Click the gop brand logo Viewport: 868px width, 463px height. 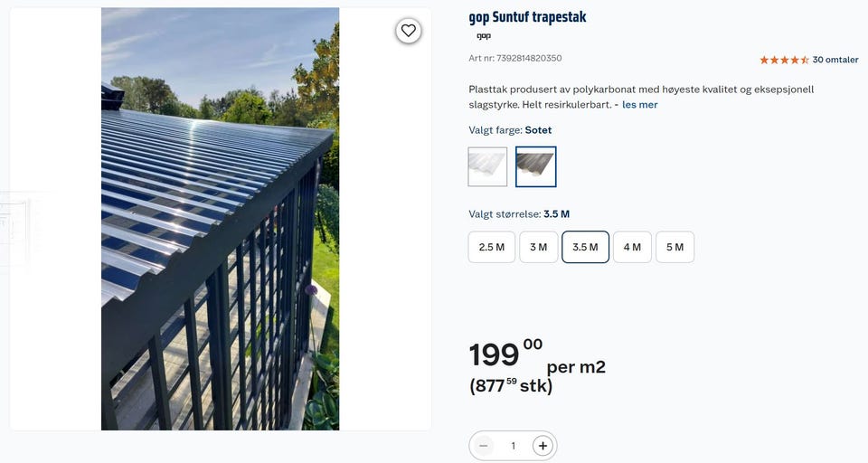point(483,36)
